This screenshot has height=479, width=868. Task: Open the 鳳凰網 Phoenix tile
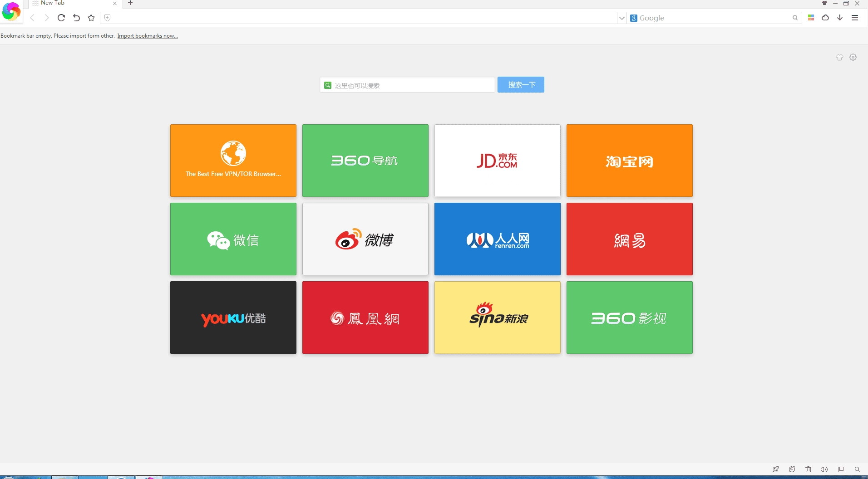tap(365, 318)
